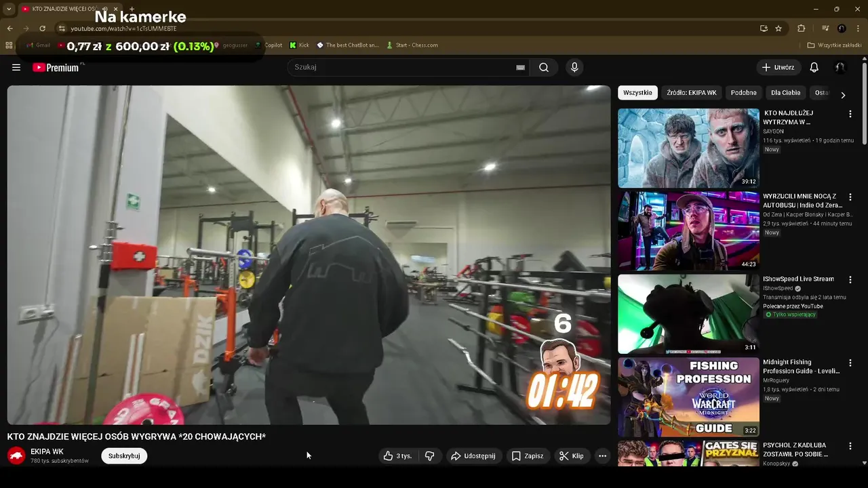
Task: Click the Klip button
Action: [x=572, y=456]
